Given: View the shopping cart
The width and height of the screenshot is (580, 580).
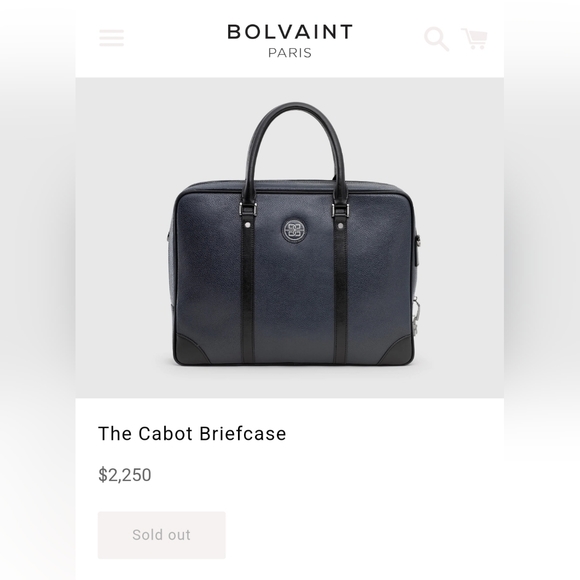Looking at the screenshot, I should 474,38.
